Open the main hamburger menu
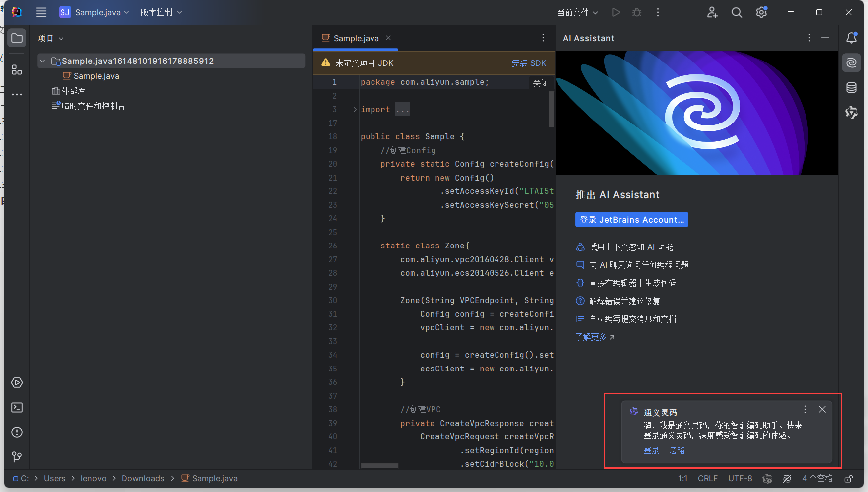868x492 pixels. click(x=41, y=12)
